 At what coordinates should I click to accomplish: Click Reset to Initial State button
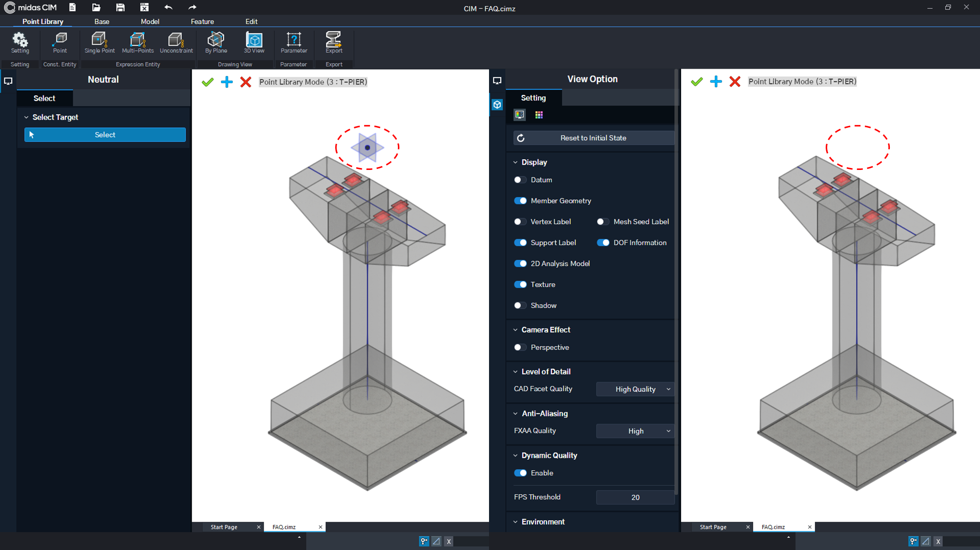pos(594,138)
